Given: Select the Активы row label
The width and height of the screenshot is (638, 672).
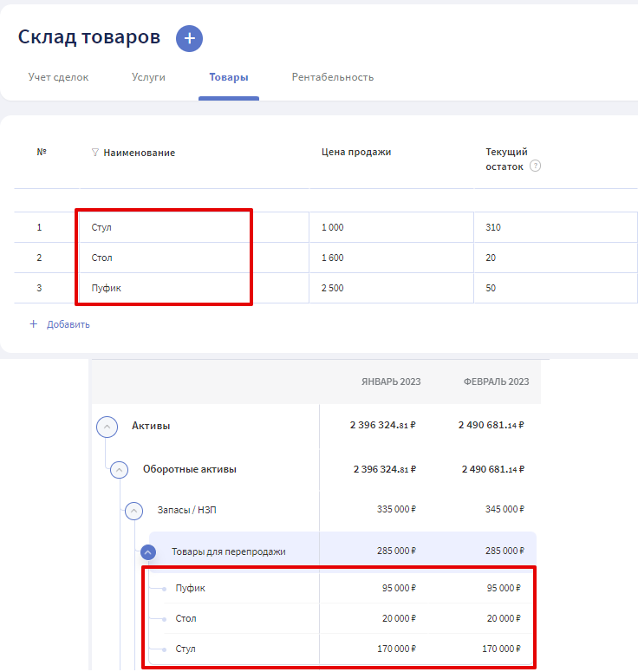Looking at the screenshot, I should tap(151, 426).
